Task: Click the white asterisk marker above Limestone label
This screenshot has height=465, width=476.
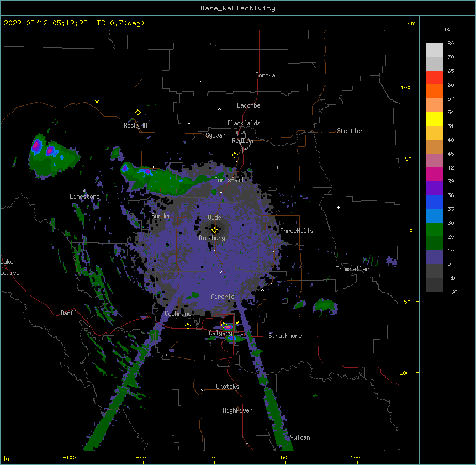Action: click(x=84, y=191)
